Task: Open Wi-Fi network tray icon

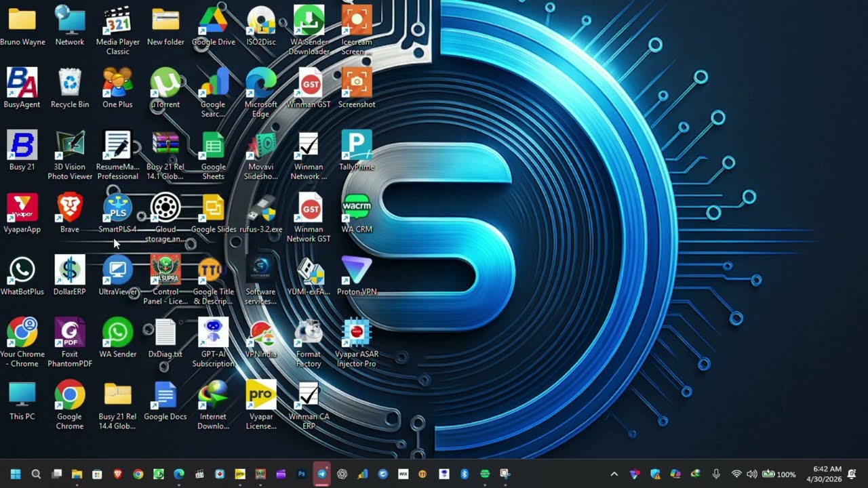Action: [736, 474]
